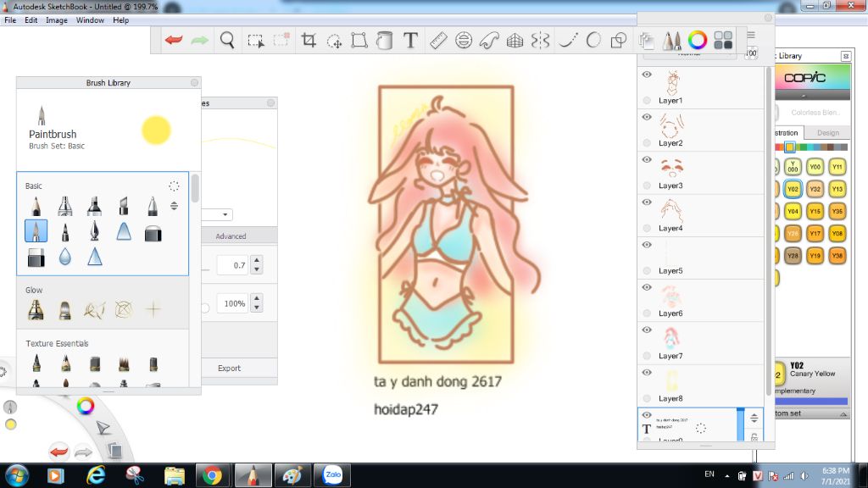This screenshot has height=488, width=868.
Task: Open the File menu
Action: 10,20
